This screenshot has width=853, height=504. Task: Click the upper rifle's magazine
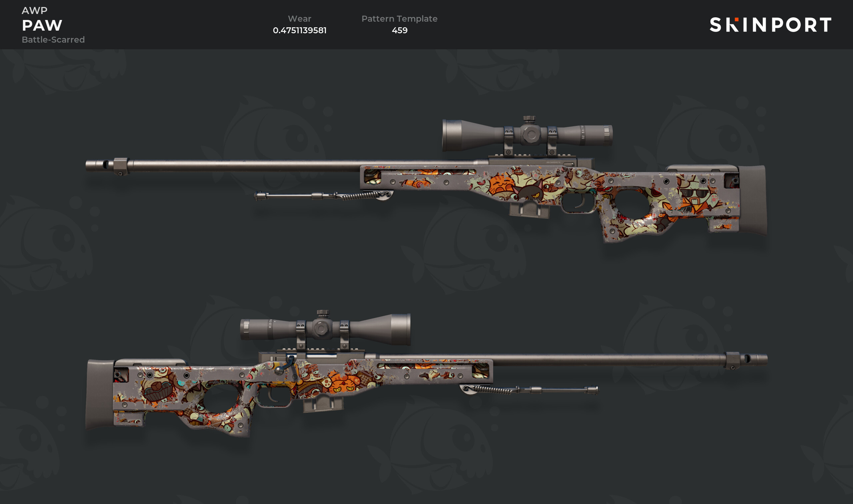click(529, 209)
